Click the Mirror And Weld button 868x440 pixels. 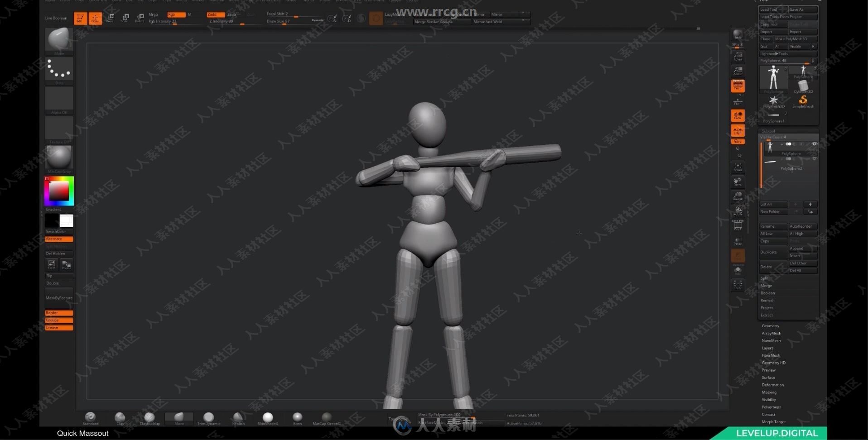click(x=500, y=22)
